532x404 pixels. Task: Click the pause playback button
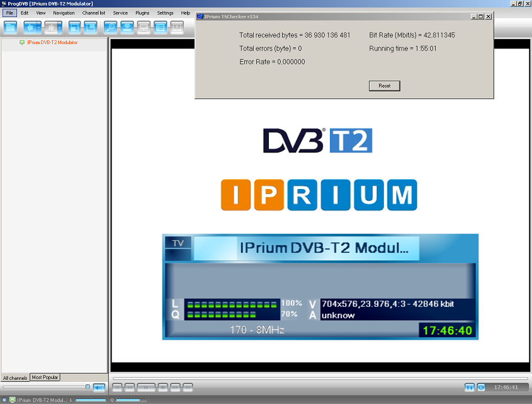pyautogui.click(x=146, y=387)
